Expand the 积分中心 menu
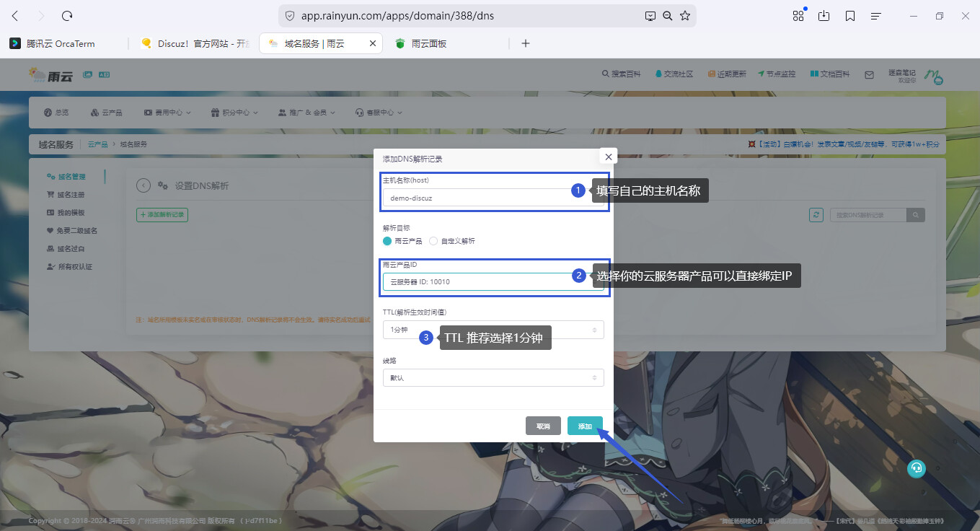 234,113
